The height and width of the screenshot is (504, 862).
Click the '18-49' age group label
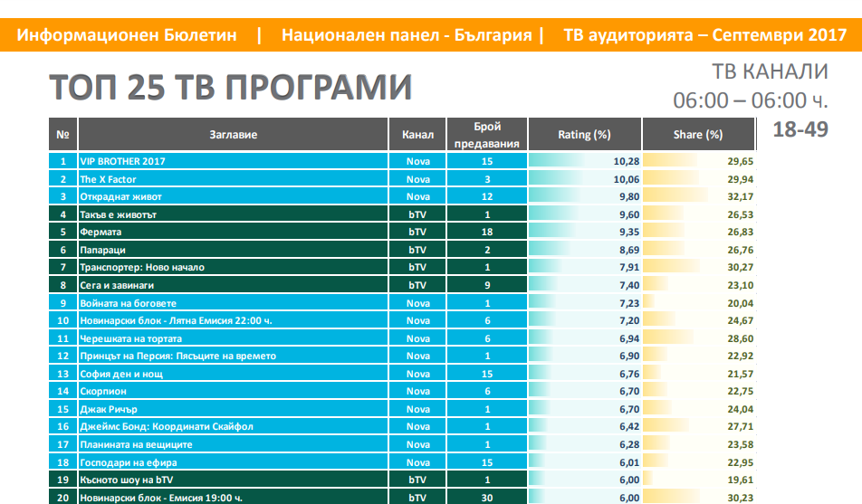tap(800, 129)
